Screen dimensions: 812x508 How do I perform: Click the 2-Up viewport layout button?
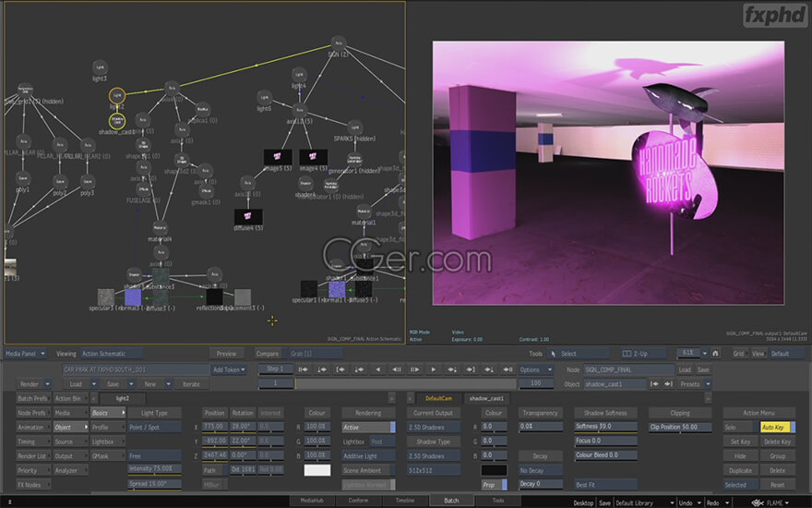(x=642, y=354)
